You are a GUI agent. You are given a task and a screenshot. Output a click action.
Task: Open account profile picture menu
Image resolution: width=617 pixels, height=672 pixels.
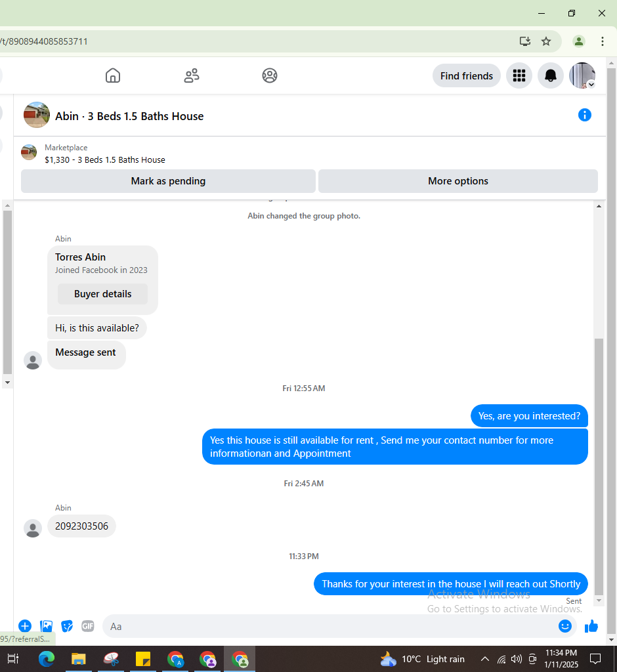coord(582,76)
